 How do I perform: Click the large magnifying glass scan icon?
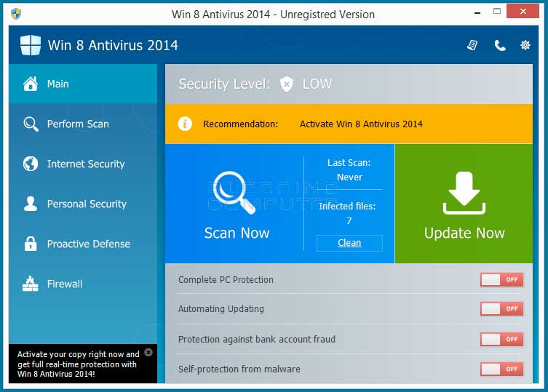(x=234, y=192)
